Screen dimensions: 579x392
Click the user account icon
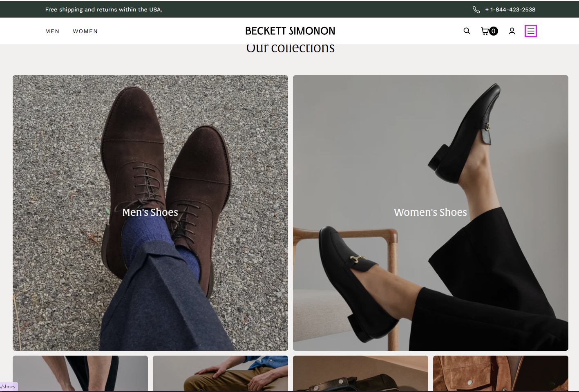point(512,31)
